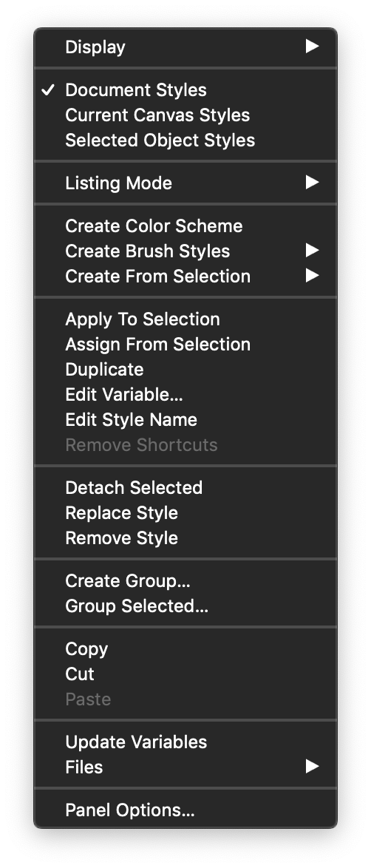Open Edit Variable… dialog

coord(185,395)
